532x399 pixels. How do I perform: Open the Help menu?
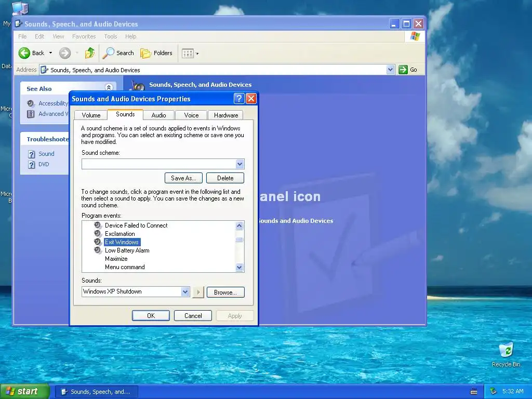point(130,36)
